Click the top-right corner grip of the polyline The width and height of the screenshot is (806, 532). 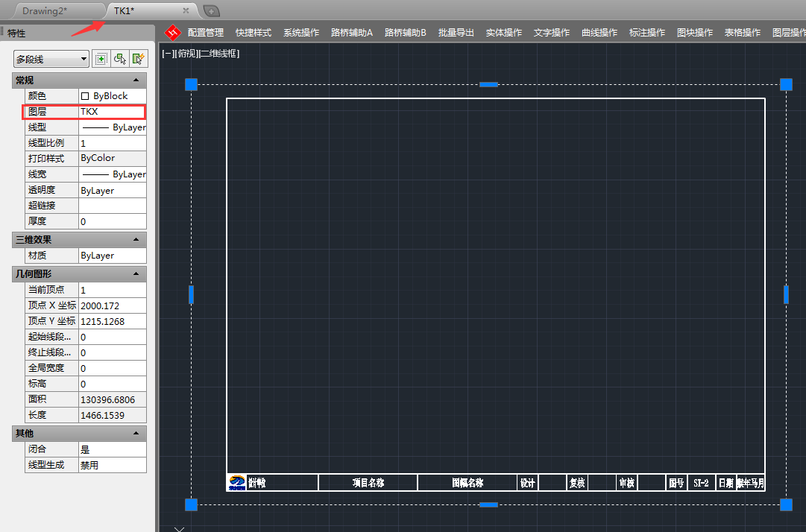pos(786,85)
